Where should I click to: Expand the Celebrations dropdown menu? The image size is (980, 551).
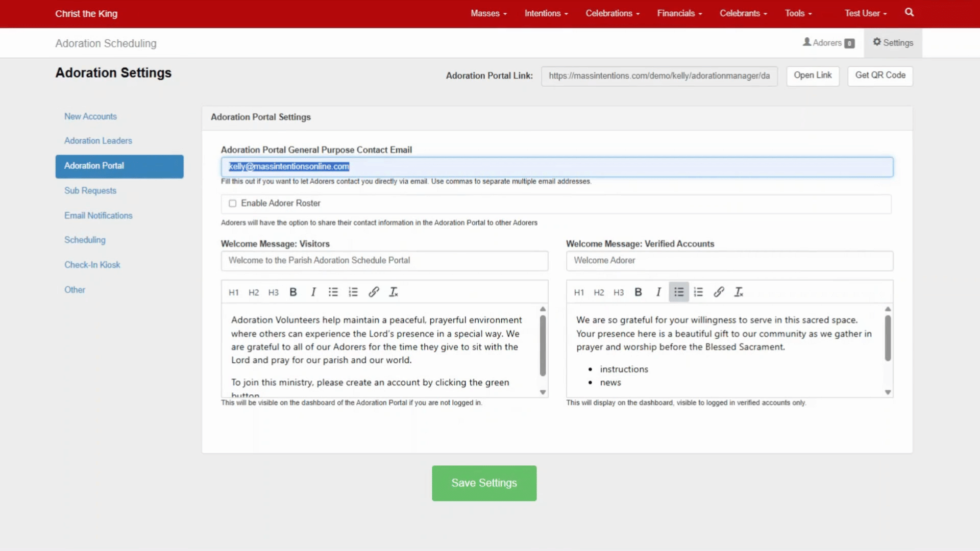click(612, 14)
